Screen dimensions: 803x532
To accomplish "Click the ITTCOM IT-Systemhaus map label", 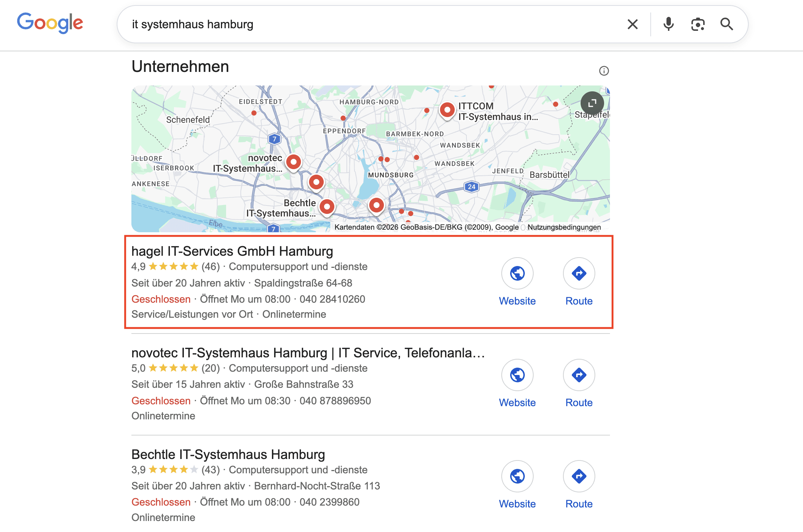I will 498,112.
